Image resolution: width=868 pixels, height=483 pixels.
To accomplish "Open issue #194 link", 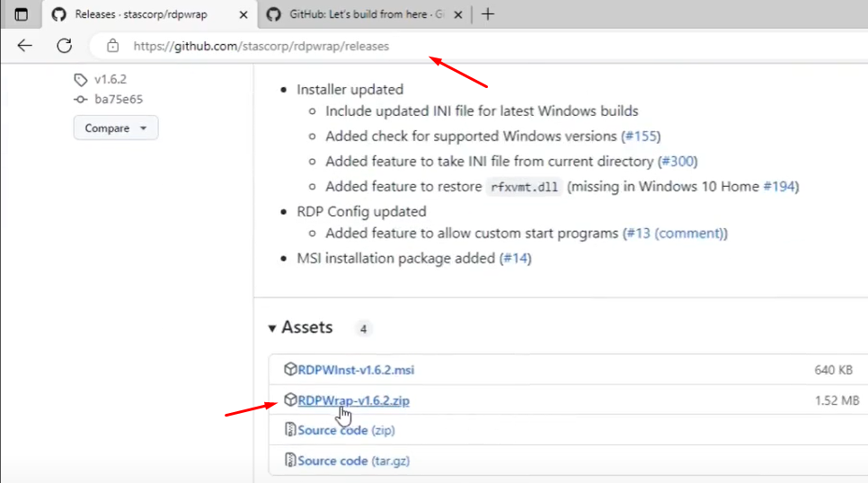I will click(x=779, y=187).
